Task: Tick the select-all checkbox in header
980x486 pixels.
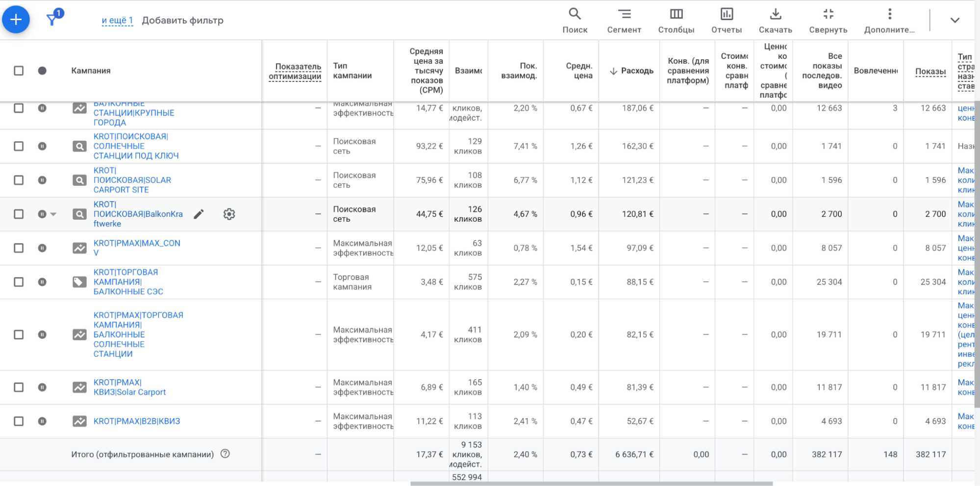Action: click(19, 71)
